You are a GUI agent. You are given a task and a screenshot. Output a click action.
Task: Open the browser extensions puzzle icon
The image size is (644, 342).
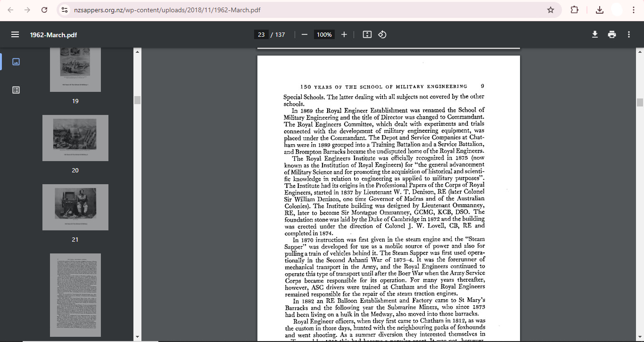574,10
